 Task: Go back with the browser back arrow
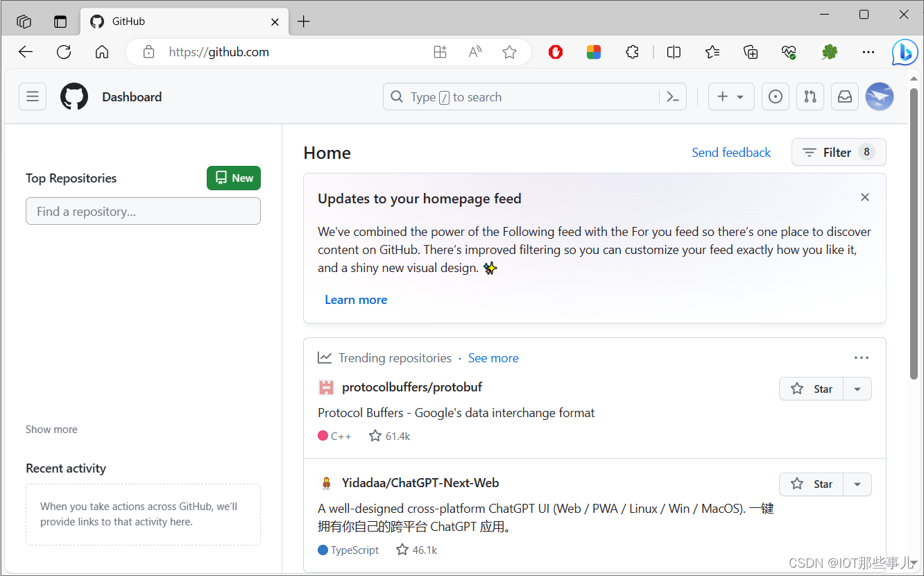pyautogui.click(x=26, y=52)
